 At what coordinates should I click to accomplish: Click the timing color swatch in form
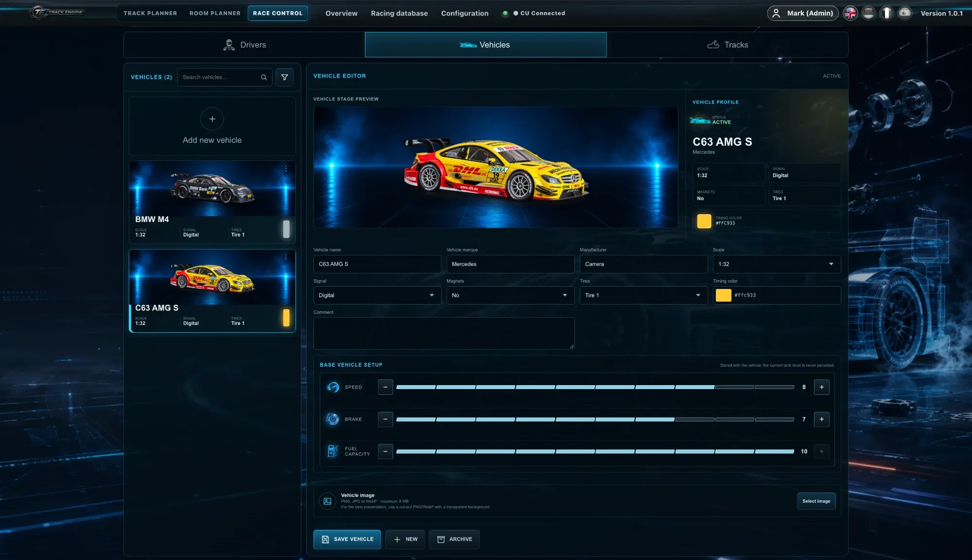(x=724, y=295)
